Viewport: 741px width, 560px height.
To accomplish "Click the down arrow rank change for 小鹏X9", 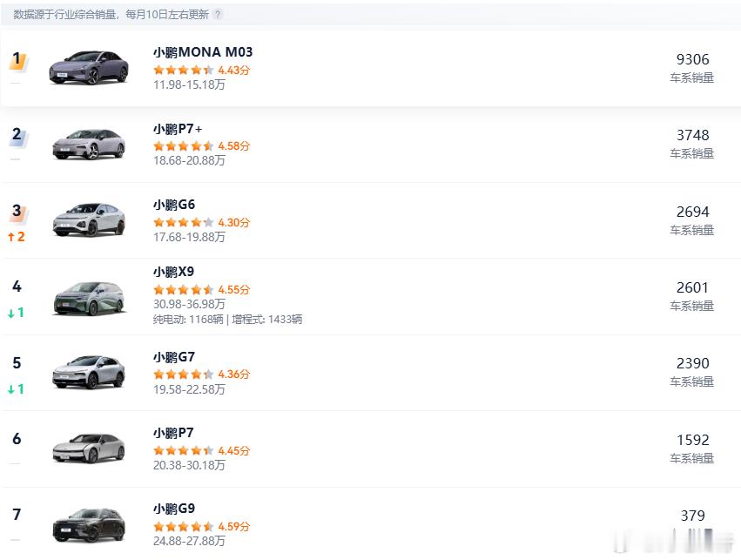I will 16,313.
